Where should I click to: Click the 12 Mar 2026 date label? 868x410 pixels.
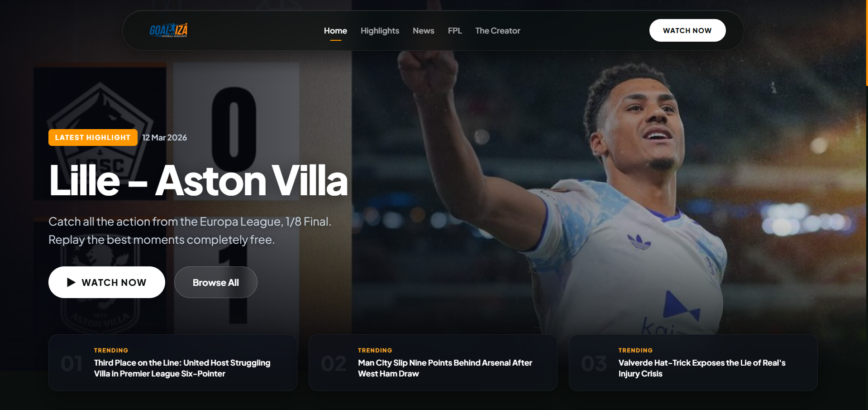click(x=164, y=137)
